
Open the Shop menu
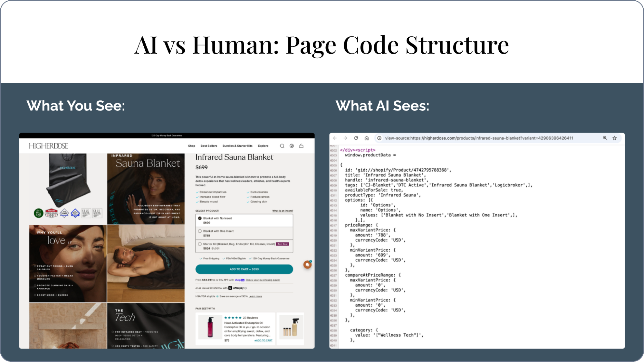pos(192,146)
